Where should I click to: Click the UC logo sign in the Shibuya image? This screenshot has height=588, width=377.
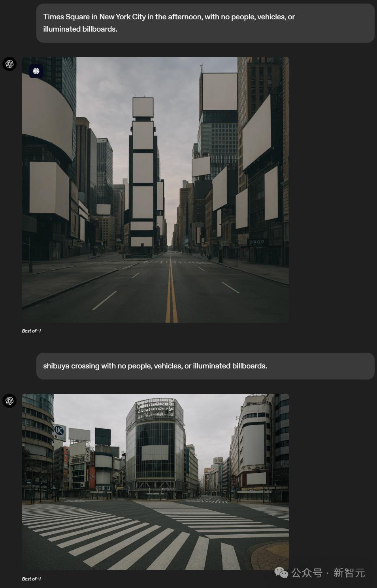[x=59, y=430]
